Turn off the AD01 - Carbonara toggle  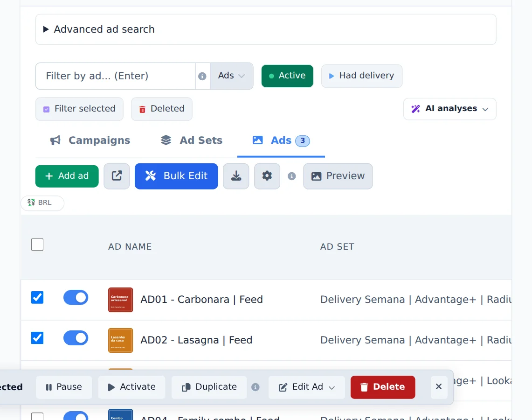click(76, 297)
